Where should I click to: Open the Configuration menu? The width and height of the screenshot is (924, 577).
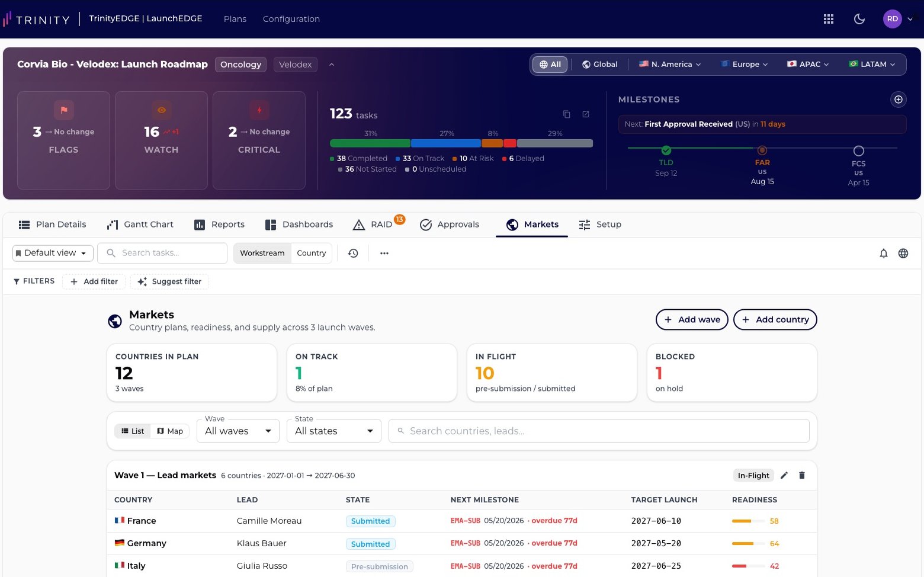[x=291, y=19]
